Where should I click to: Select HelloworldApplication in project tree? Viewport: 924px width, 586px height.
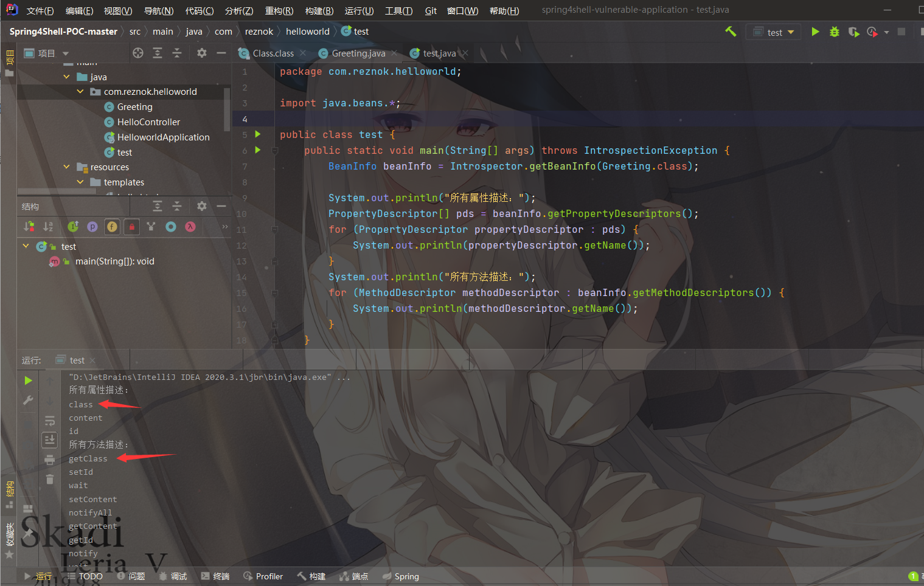click(x=163, y=137)
